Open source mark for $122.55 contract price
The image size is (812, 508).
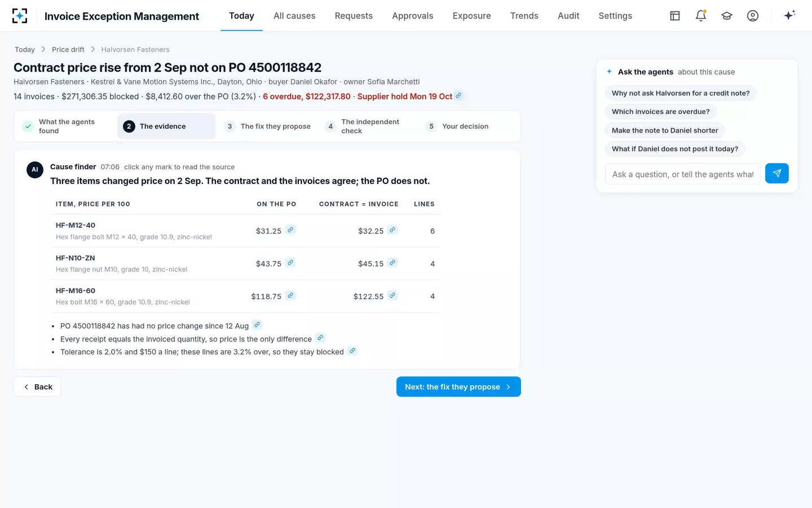click(392, 295)
